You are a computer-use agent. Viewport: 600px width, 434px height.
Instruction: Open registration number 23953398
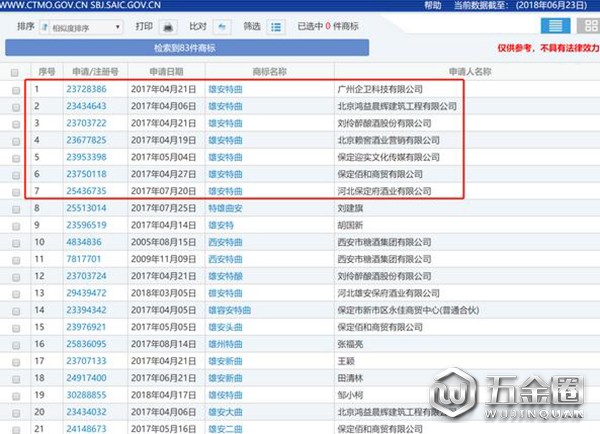coord(86,157)
